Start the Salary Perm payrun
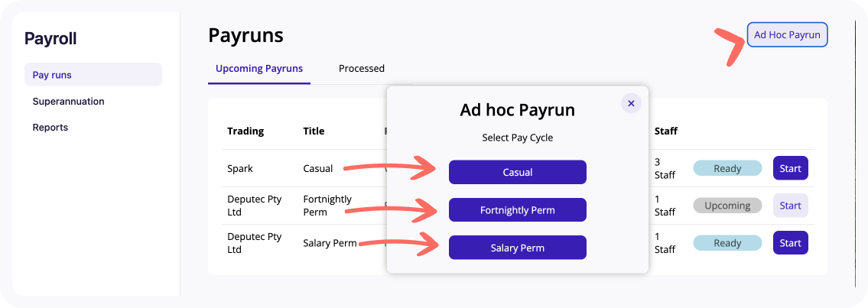The height and width of the screenshot is (308, 868). point(791,243)
